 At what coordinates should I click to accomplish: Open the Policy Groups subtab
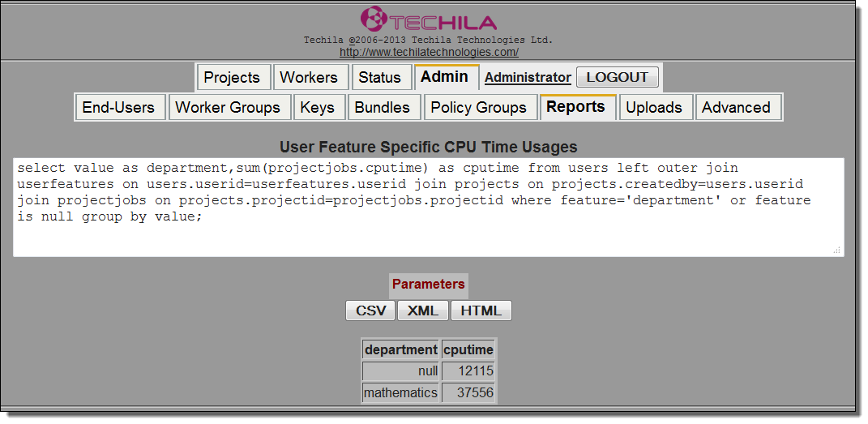click(x=478, y=108)
